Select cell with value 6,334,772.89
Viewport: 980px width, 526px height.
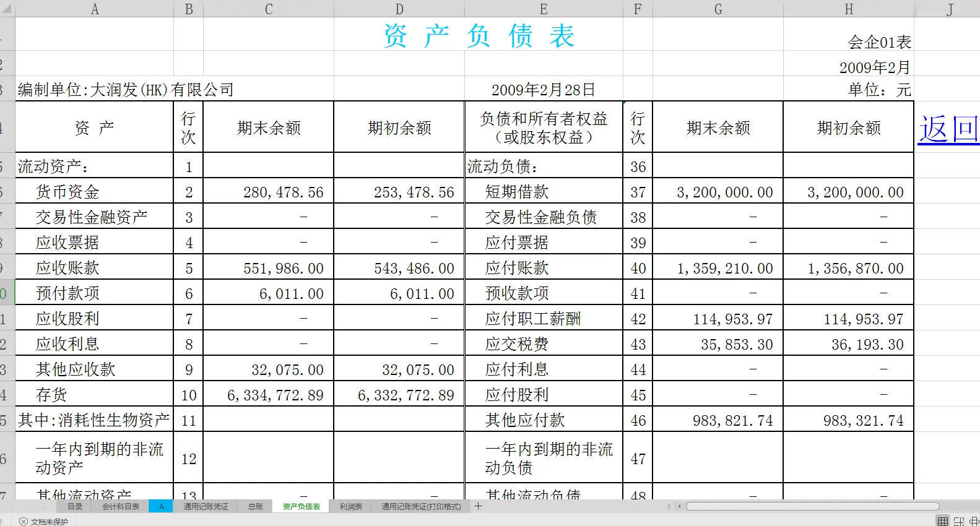(269, 395)
